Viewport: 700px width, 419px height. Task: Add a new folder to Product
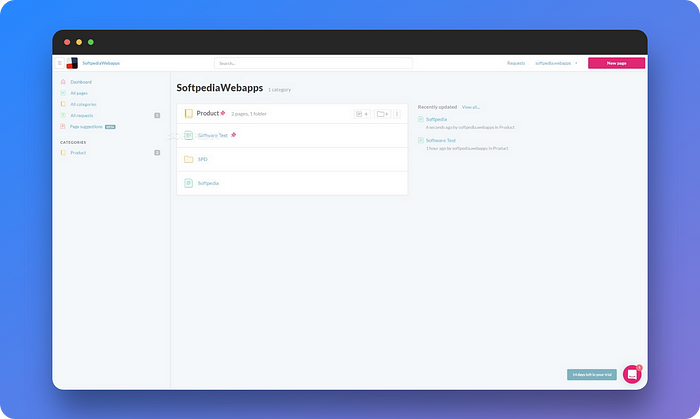click(x=383, y=114)
